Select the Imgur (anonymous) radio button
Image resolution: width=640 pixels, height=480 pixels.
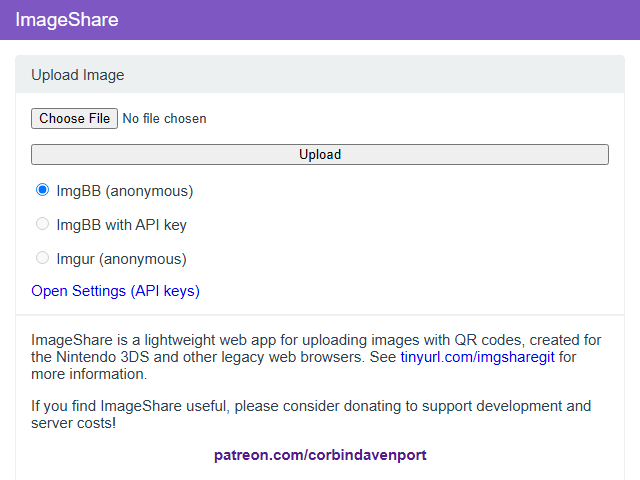(43, 258)
